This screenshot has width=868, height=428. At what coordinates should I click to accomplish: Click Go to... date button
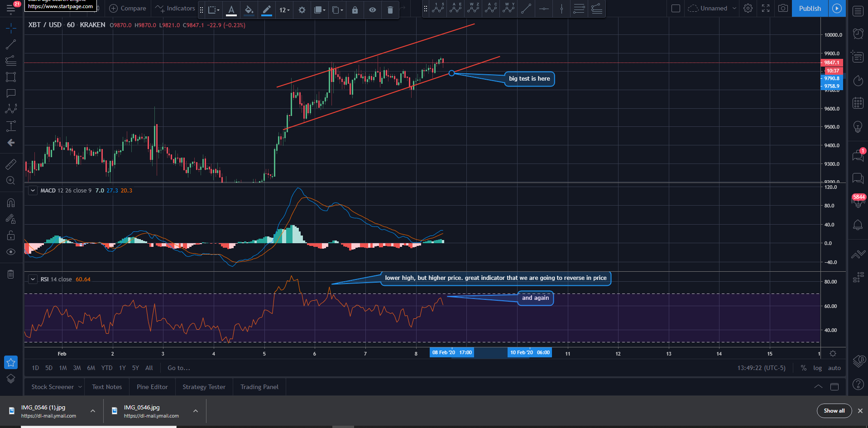[179, 368]
